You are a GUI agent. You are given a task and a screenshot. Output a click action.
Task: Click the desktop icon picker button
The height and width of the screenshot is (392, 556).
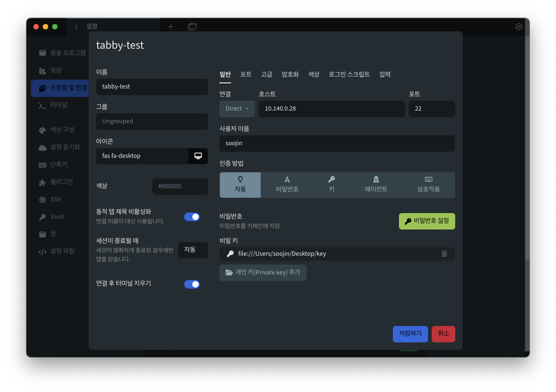coord(198,156)
